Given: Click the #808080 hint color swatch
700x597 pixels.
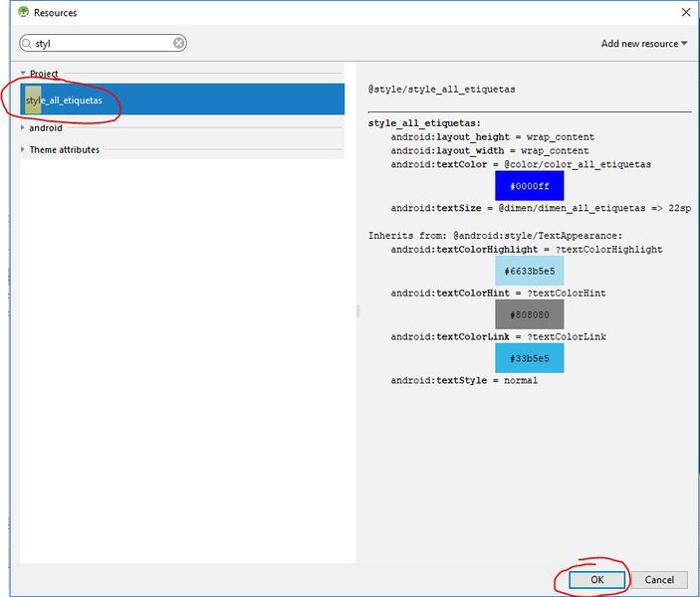Looking at the screenshot, I should (x=529, y=314).
